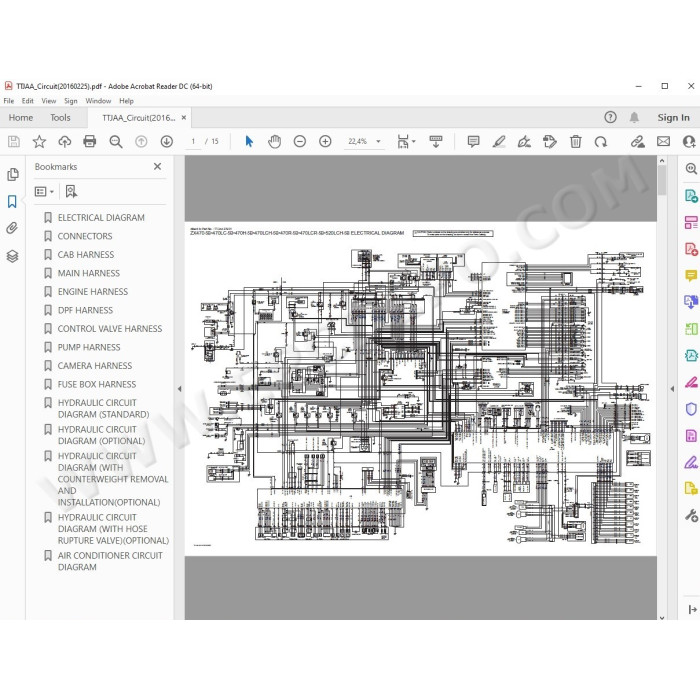Rotate page view clockwise
700x700 pixels.
pos(601,142)
